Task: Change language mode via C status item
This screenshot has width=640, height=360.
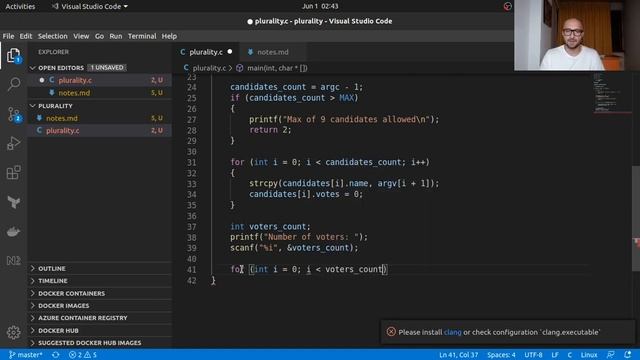Action: 569,355
